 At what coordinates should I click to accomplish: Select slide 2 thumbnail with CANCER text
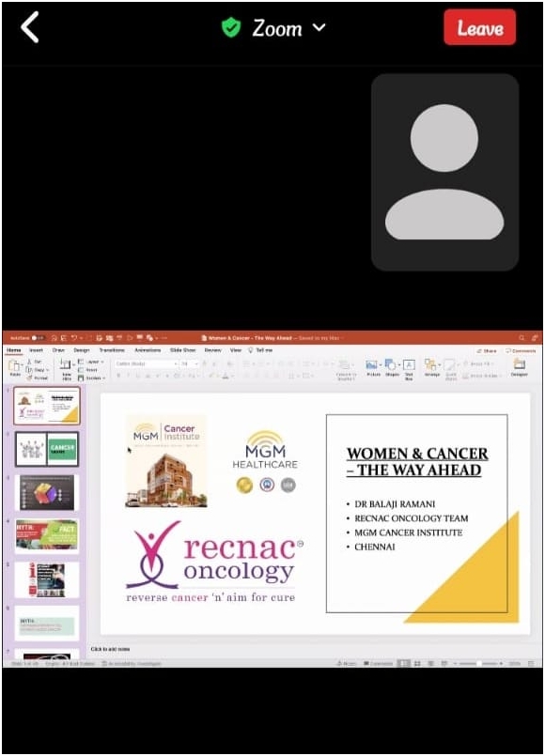(47, 449)
